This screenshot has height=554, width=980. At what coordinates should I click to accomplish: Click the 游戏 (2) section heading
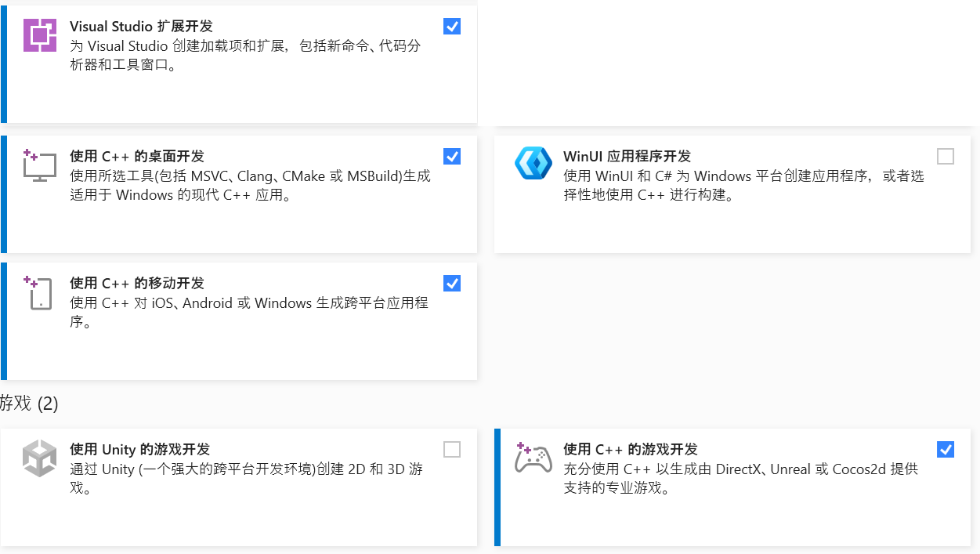(x=29, y=404)
